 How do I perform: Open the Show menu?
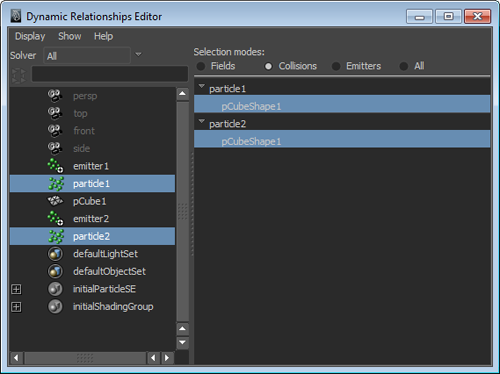click(x=70, y=36)
